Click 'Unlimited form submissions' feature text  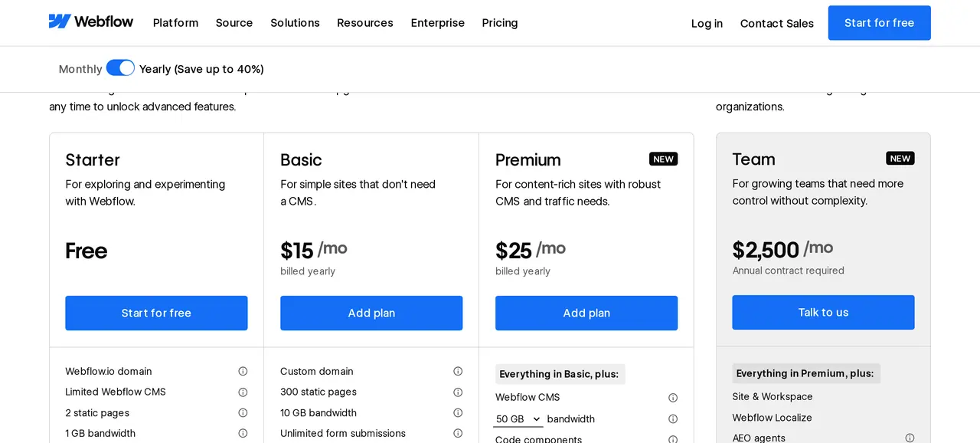343,433
